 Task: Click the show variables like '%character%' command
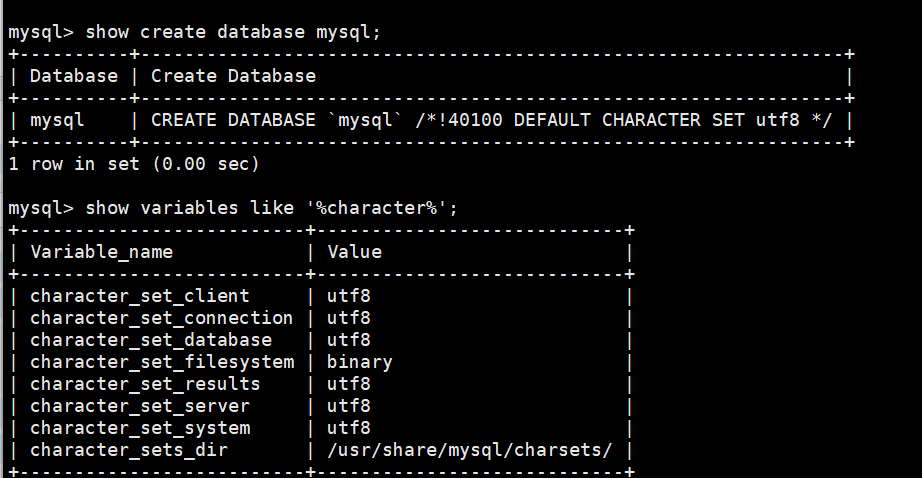click(272, 208)
